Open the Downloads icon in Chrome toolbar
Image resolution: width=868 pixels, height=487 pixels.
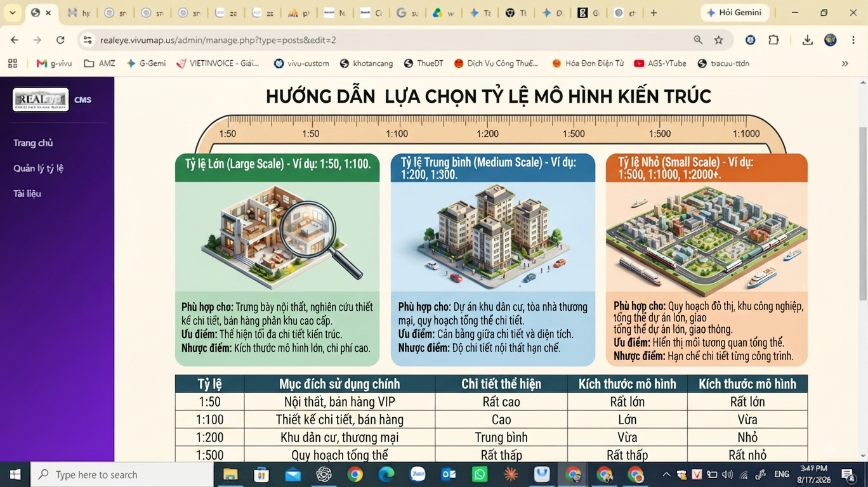pos(807,40)
